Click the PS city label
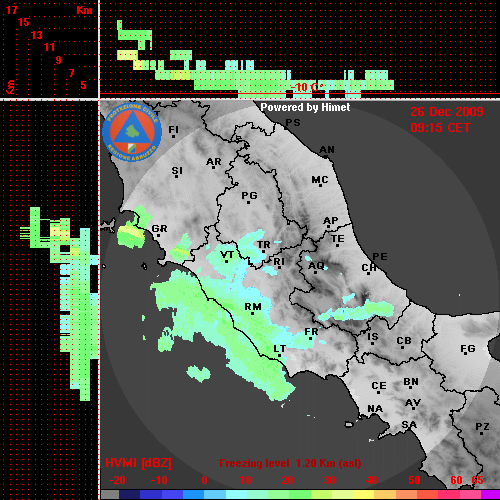Viewport: 500px width, 500px height. point(293,123)
